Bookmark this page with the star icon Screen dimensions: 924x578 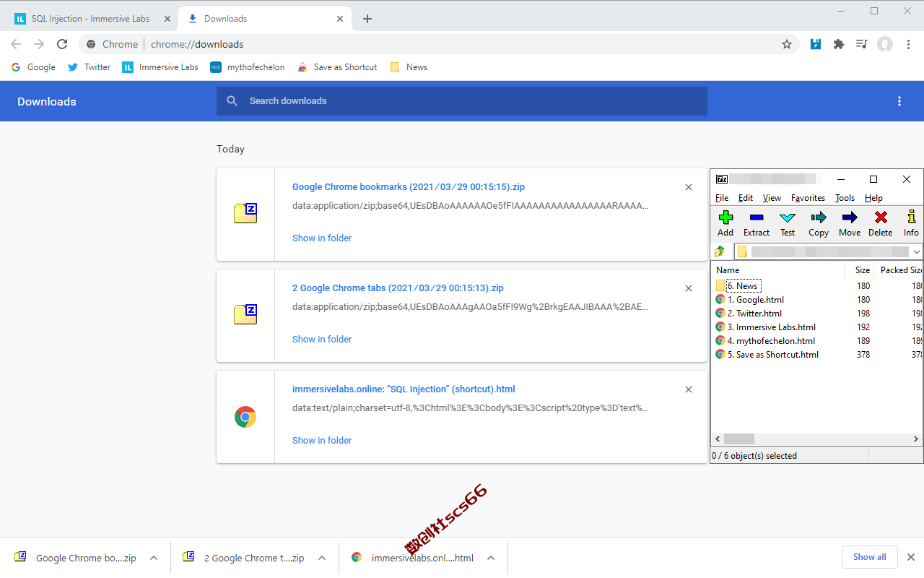787,44
